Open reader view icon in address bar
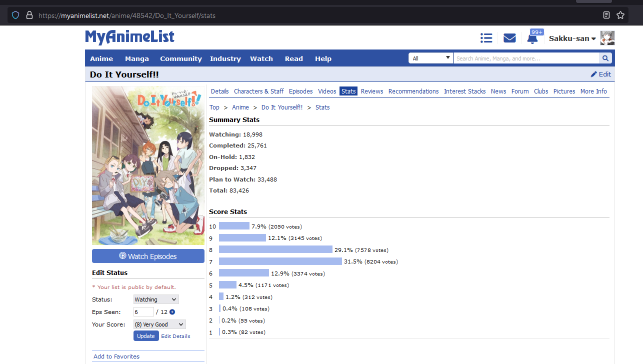This screenshot has height=364, width=643. pos(606,15)
